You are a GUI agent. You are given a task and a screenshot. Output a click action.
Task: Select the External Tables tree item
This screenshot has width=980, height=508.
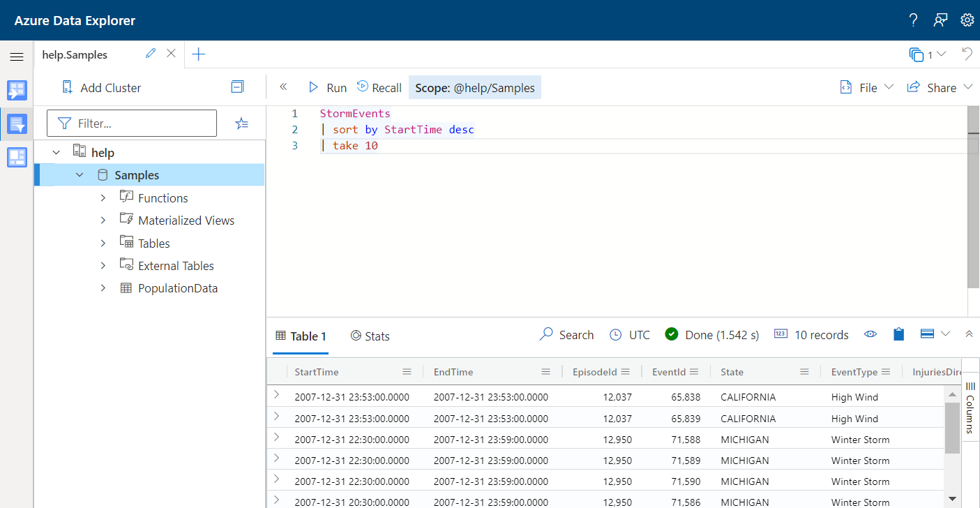[176, 266]
